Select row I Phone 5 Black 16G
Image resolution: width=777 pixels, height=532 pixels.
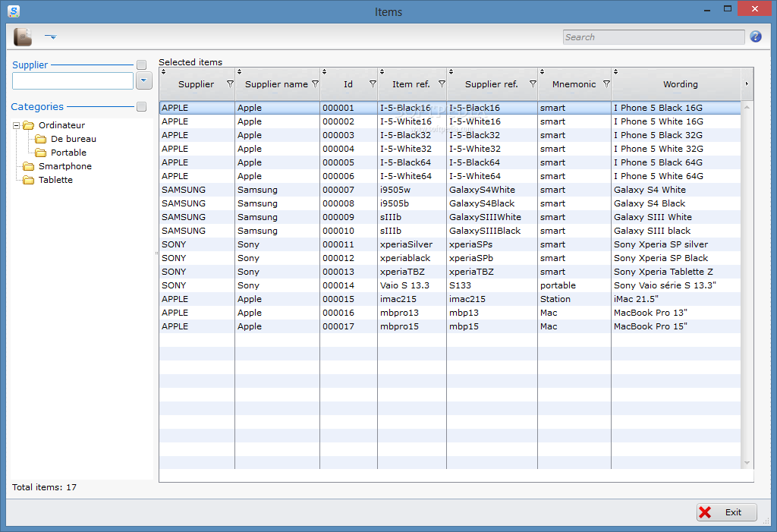coord(450,108)
